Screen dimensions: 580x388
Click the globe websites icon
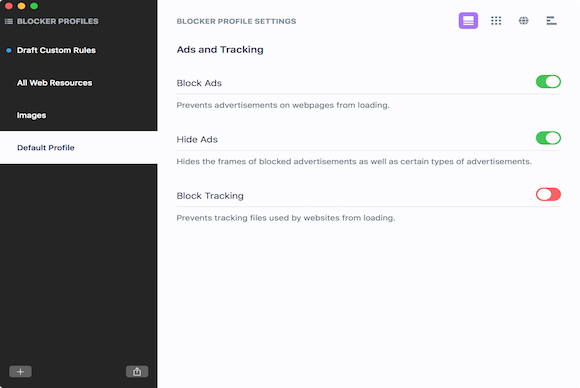523,21
